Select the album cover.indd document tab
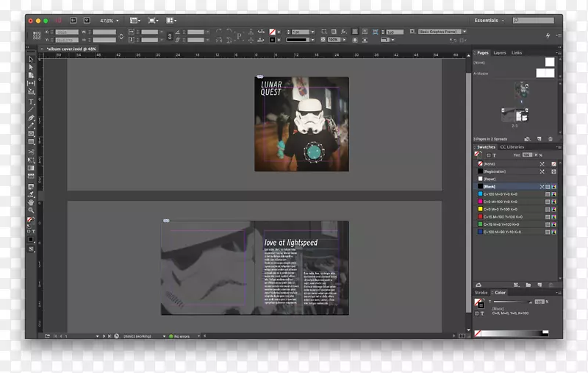Viewport: 588px width, 373px height. 71,49
